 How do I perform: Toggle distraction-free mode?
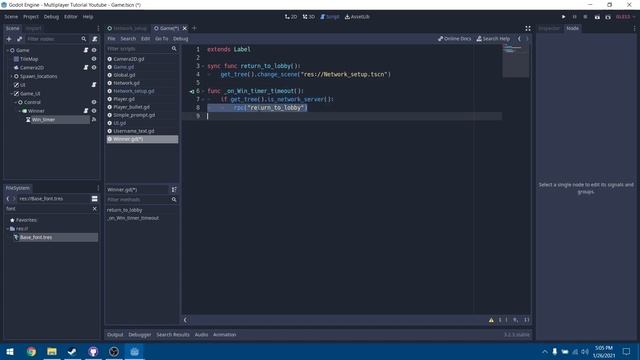click(528, 28)
